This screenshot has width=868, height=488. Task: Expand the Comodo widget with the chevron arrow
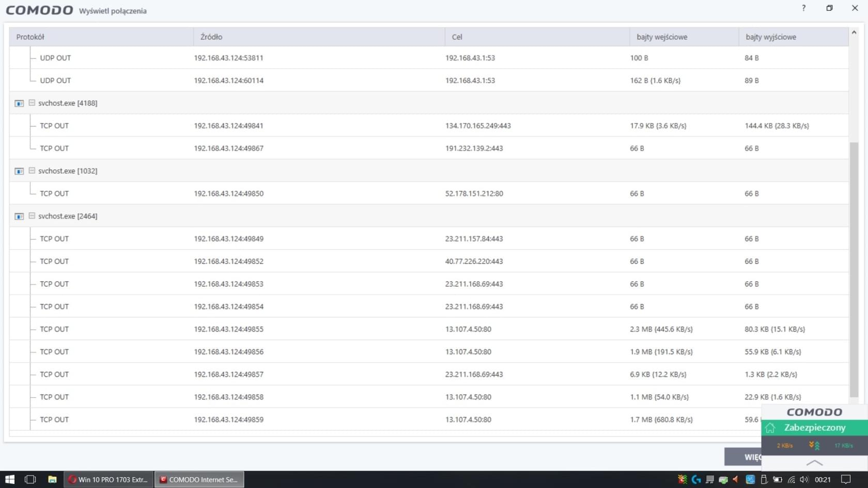[814, 462]
